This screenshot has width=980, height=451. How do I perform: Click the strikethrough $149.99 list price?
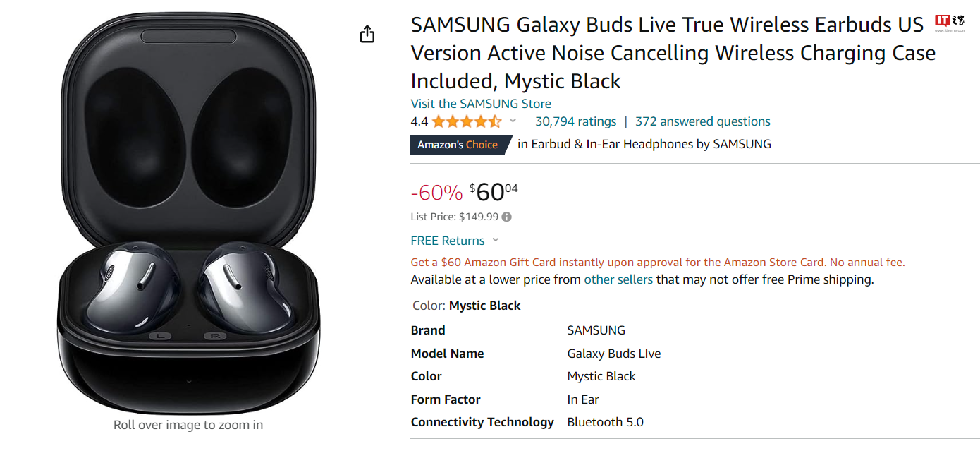pos(479,217)
